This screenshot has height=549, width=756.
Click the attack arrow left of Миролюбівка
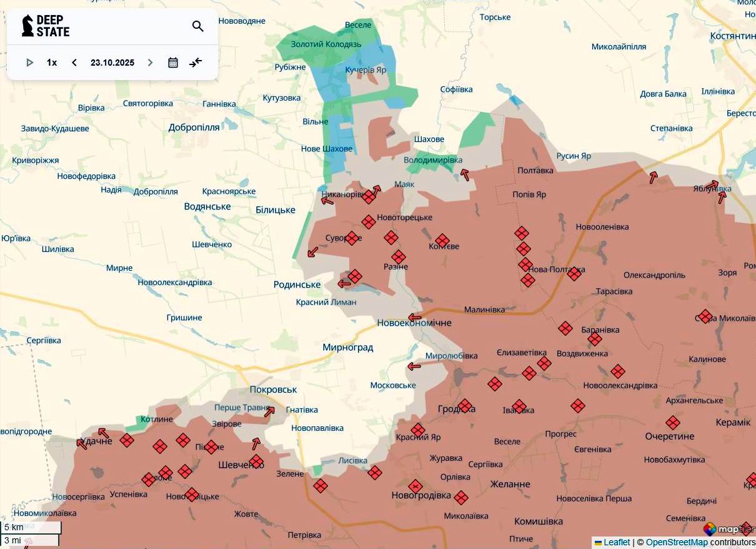click(414, 366)
